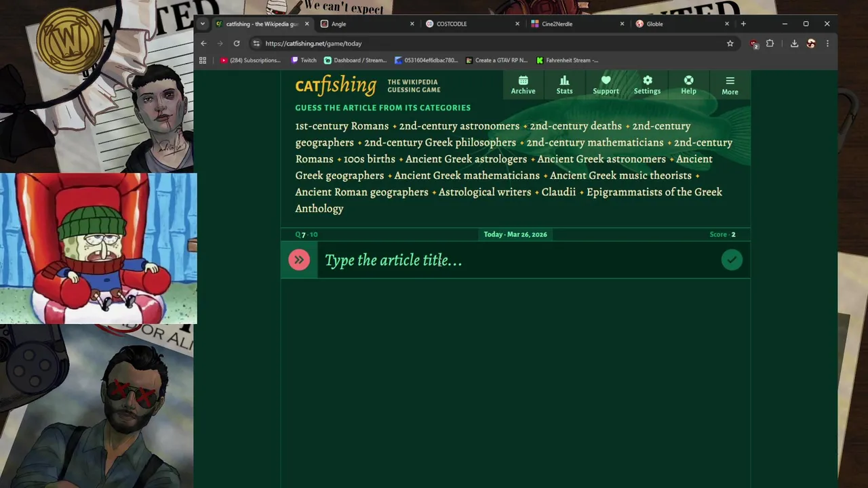The image size is (868, 488).
Task: Click 'Epigrammatists of the Greek Anthology' text
Action: coord(509,200)
